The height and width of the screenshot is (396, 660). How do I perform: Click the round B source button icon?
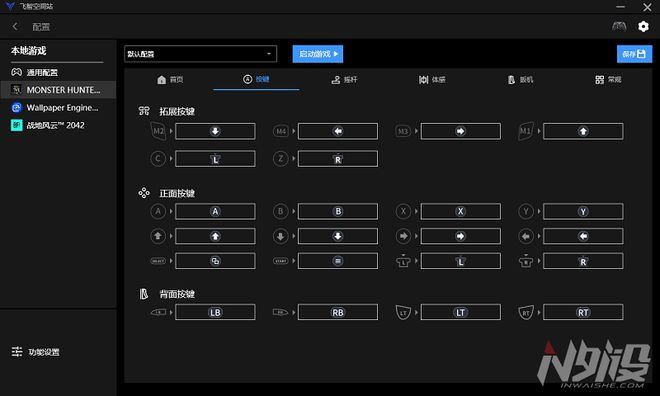(x=281, y=211)
